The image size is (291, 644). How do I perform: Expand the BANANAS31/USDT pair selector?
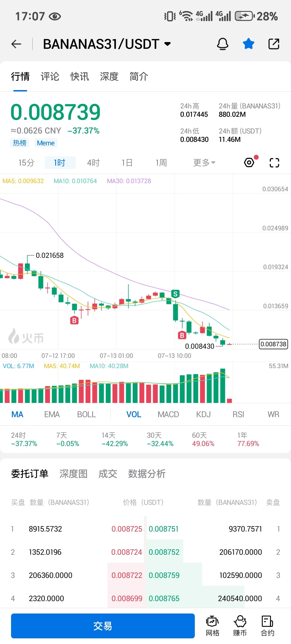pyautogui.click(x=167, y=44)
